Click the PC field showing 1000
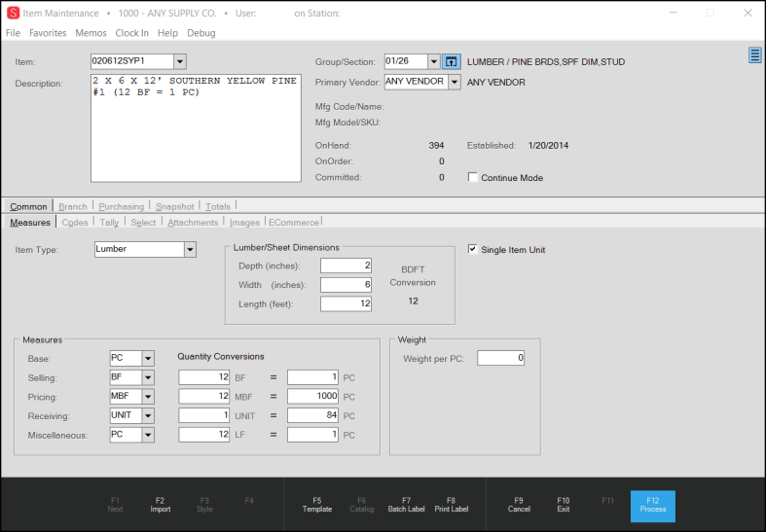The height and width of the screenshot is (532, 766). (x=312, y=396)
